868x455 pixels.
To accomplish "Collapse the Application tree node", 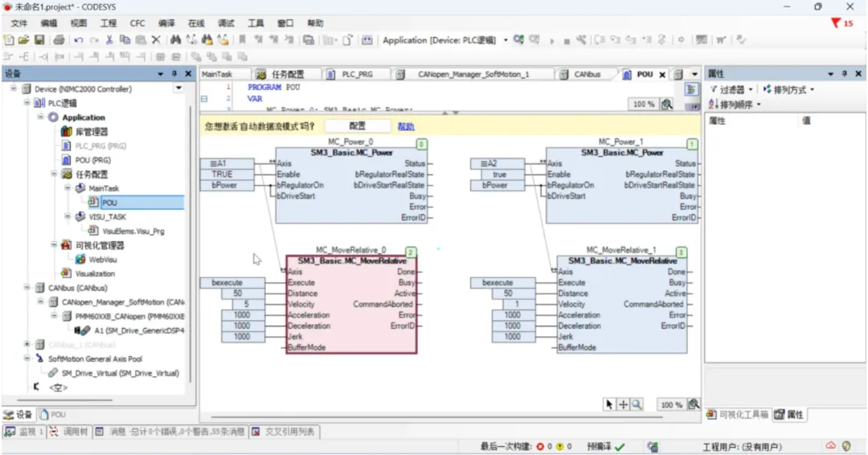I will pyautogui.click(x=40, y=117).
